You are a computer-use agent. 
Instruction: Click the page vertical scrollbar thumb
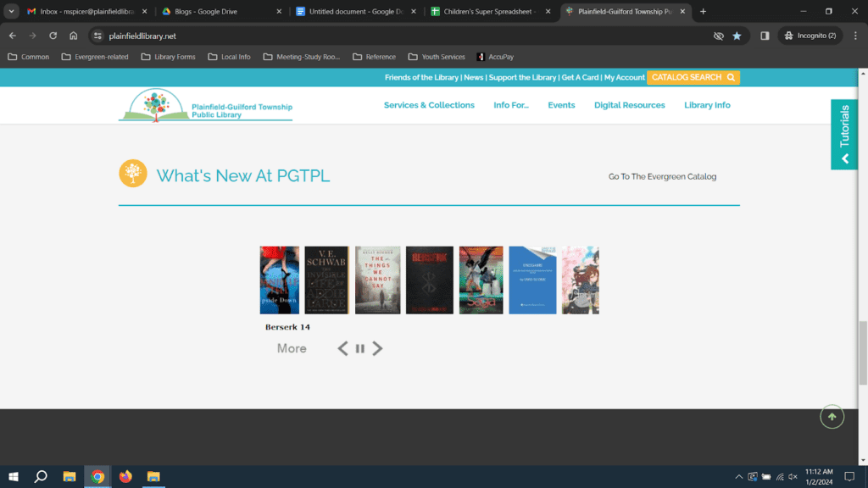click(863, 352)
